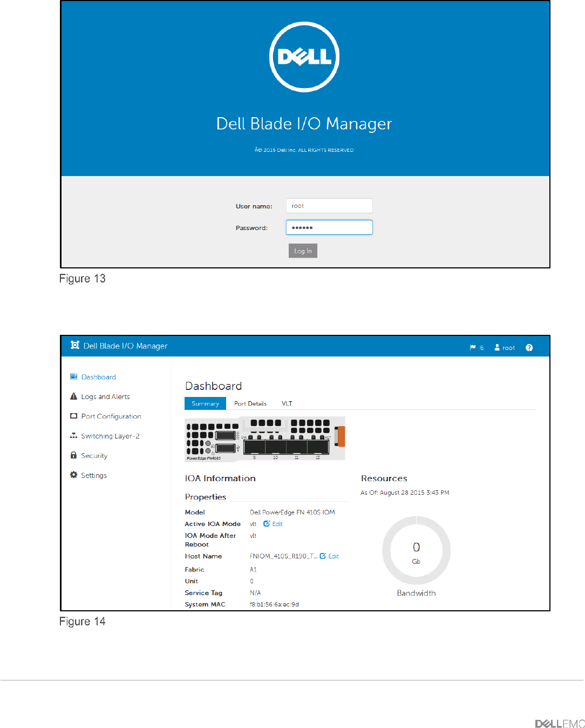This screenshot has width=585, height=728.
Task: Click the Password input field
Action: (329, 227)
